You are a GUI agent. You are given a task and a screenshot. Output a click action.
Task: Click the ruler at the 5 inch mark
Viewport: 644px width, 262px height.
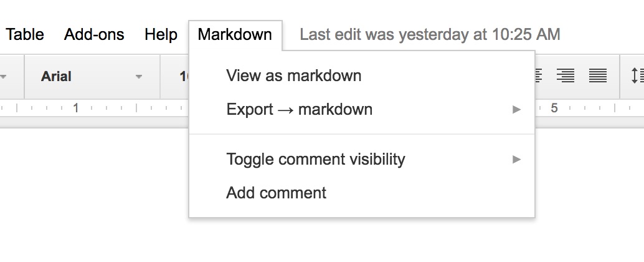click(x=554, y=108)
